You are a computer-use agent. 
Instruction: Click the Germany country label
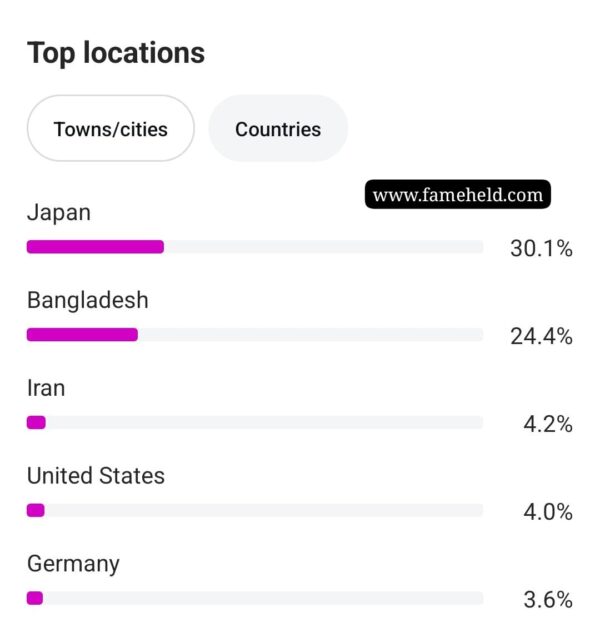tap(73, 565)
